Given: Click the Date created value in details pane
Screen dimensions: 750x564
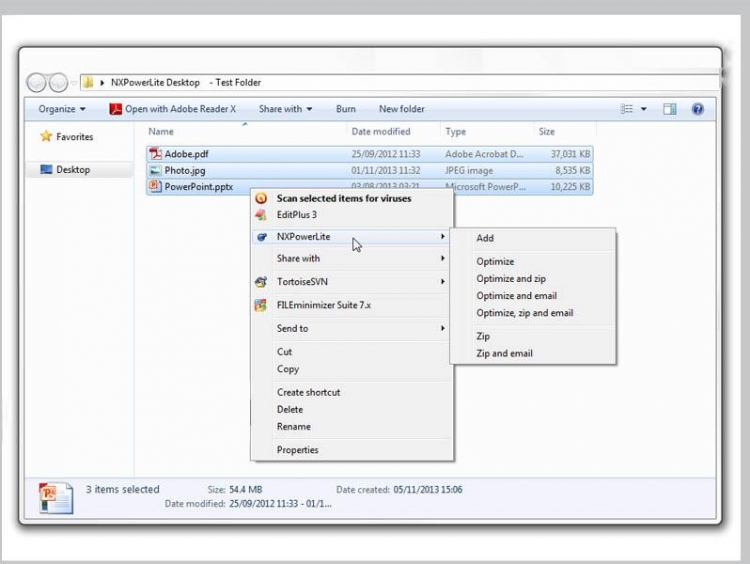Looking at the screenshot, I should pos(428,489).
